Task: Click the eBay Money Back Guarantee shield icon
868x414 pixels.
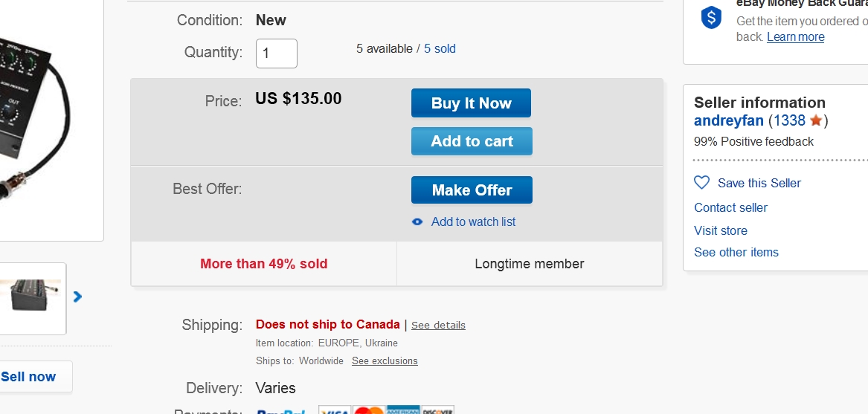Action: click(711, 18)
